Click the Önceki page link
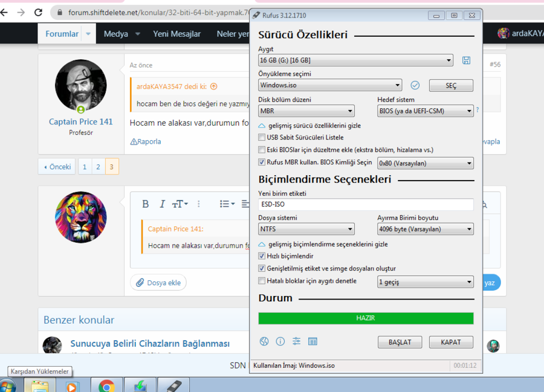This screenshot has width=544, height=392. pos(57,167)
